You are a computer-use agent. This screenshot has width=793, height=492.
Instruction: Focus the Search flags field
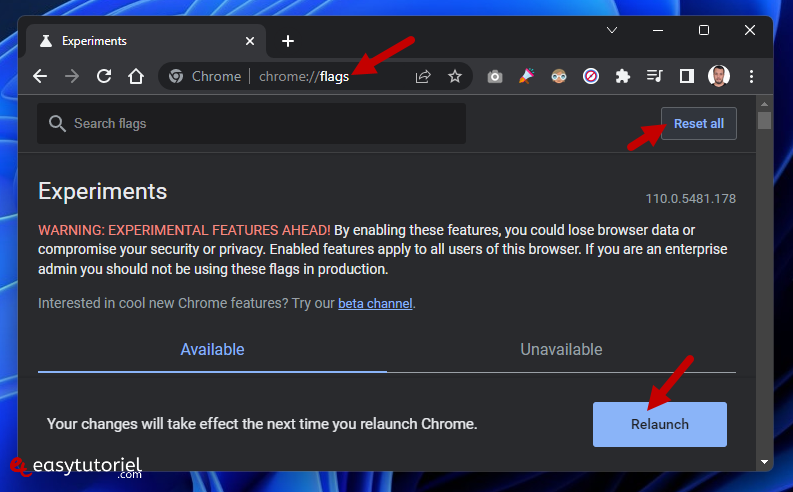(x=251, y=123)
